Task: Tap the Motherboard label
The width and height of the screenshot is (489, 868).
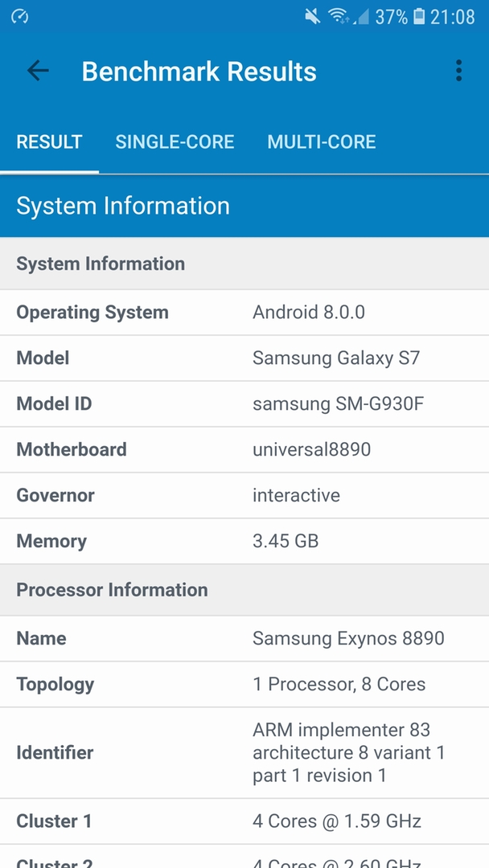Action: 72,449
